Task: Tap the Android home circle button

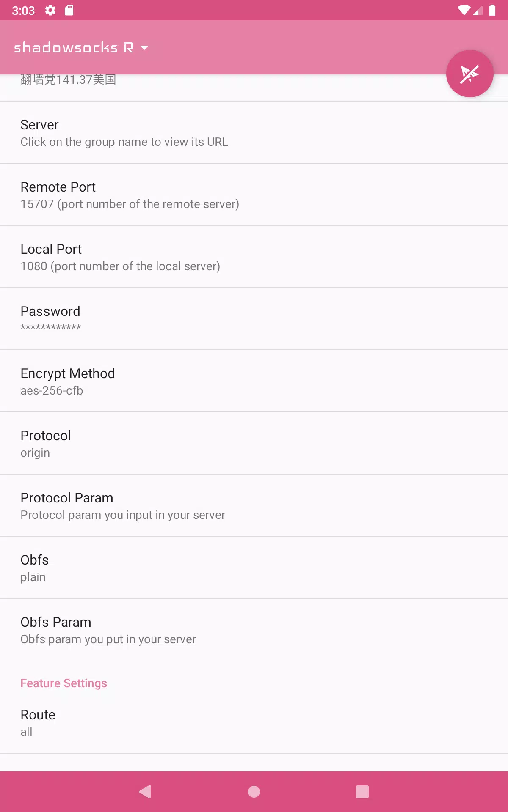Action: pos(254,791)
